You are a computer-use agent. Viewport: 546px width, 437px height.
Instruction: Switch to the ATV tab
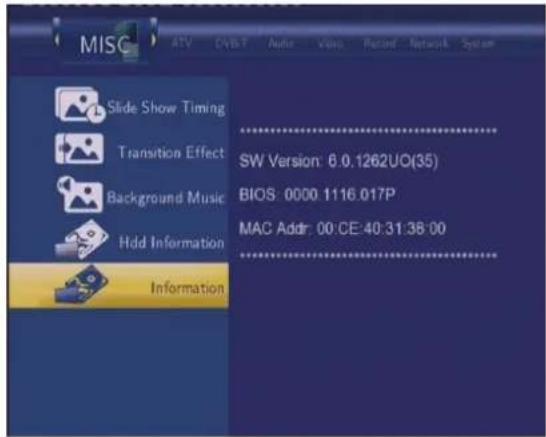181,44
